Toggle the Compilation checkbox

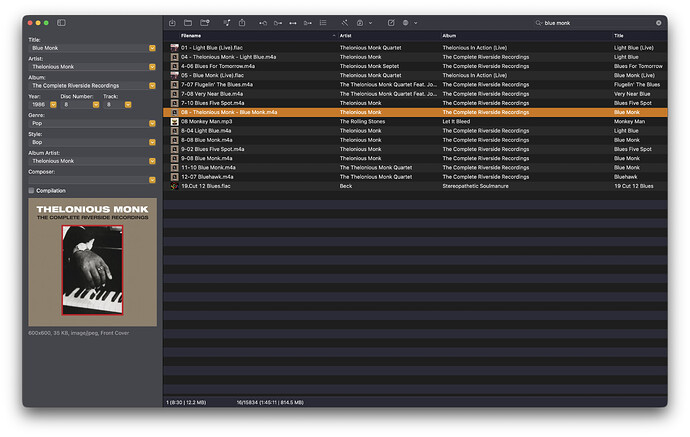coord(31,191)
